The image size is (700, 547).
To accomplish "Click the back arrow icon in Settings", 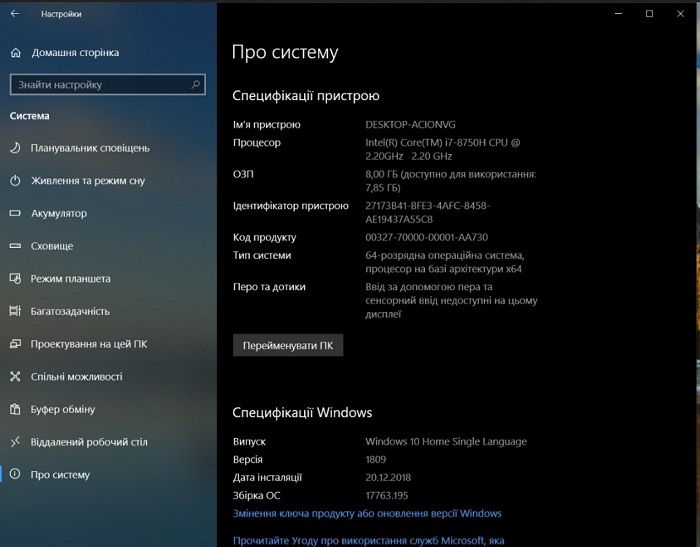I will point(15,14).
